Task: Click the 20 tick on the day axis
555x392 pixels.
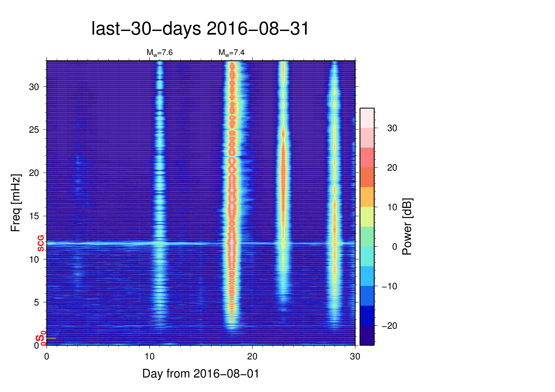Action: pyautogui.click(x=252, y=356)
